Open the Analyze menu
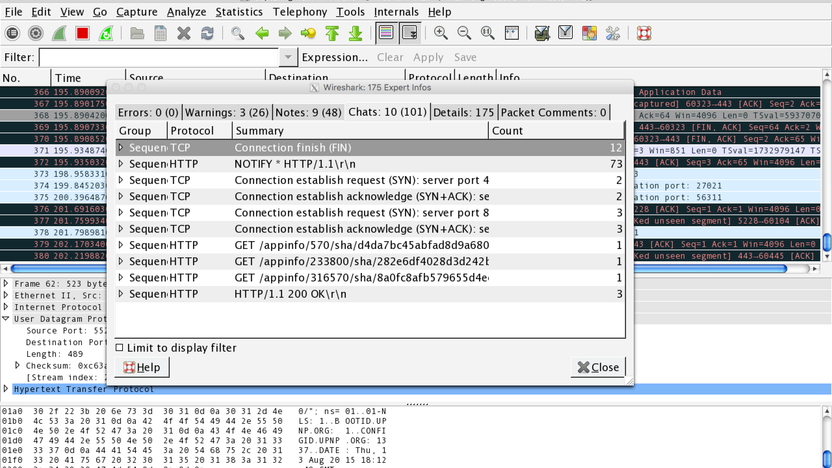832x468 pixels. [186, 12]
